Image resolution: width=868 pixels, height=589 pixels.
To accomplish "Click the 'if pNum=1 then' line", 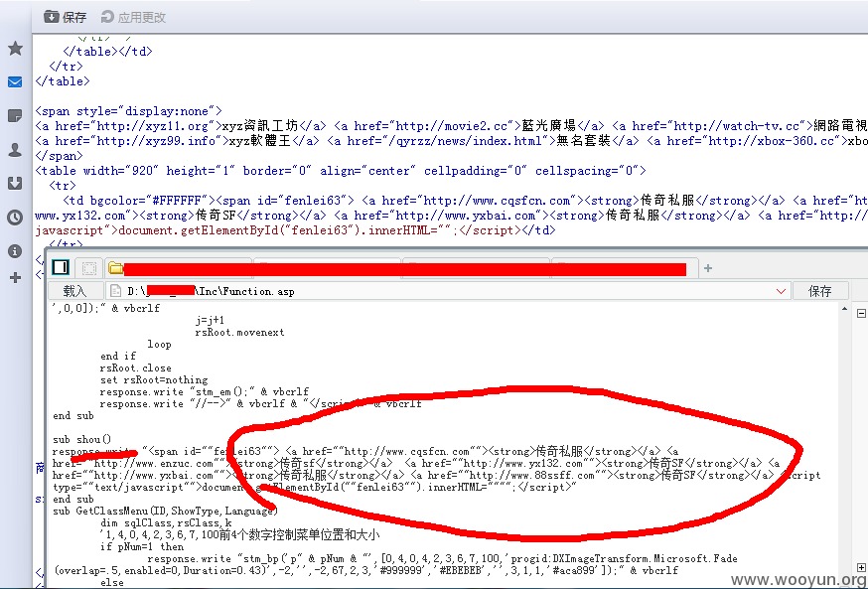I will click(142, 546).
